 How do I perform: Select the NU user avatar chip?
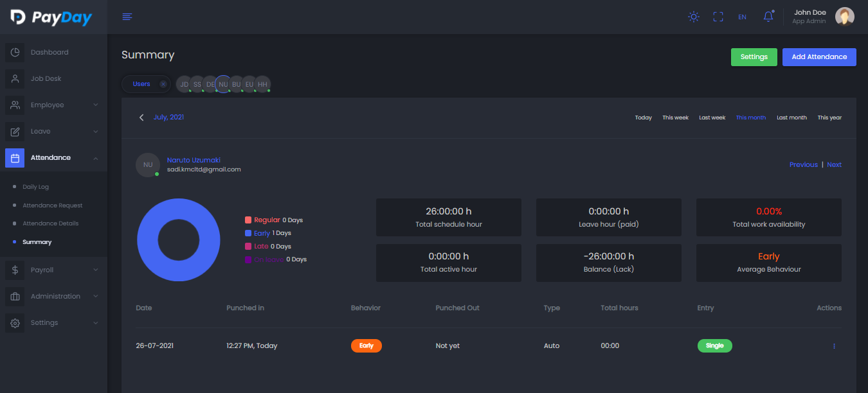(223, 84)
